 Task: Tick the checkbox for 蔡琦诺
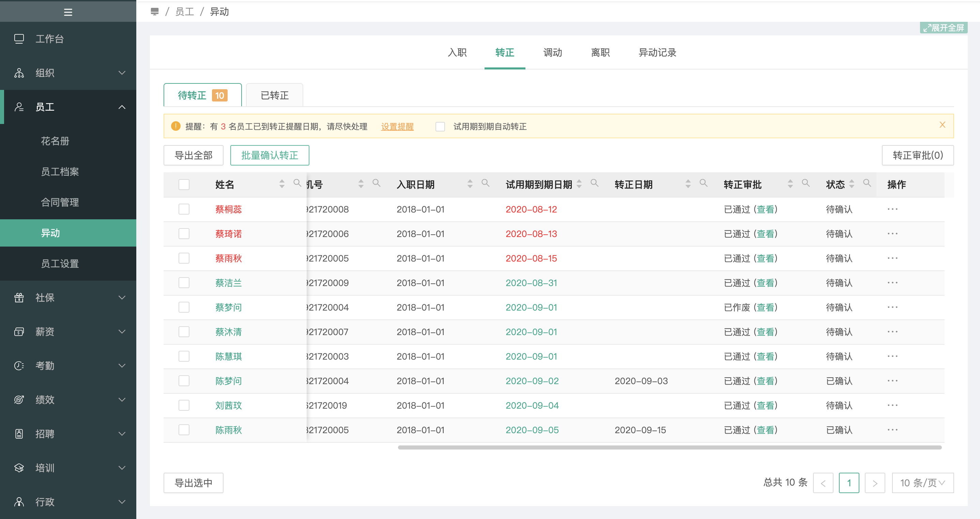coord(184,234)
